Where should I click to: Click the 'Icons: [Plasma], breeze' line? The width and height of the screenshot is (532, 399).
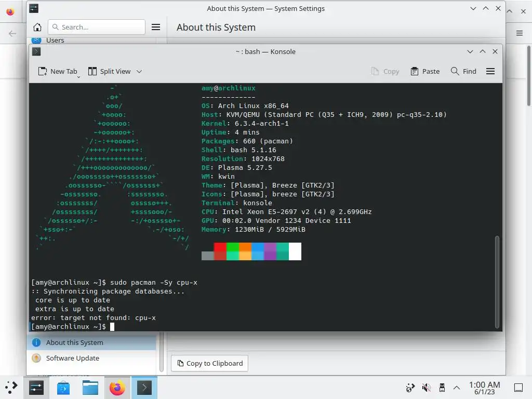point(268,194)
